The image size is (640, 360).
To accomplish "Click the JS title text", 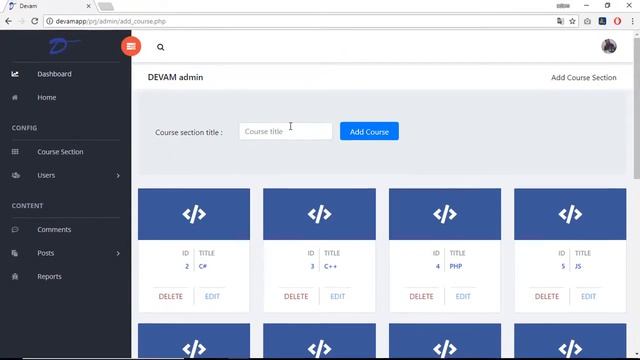I will (578, 267).
